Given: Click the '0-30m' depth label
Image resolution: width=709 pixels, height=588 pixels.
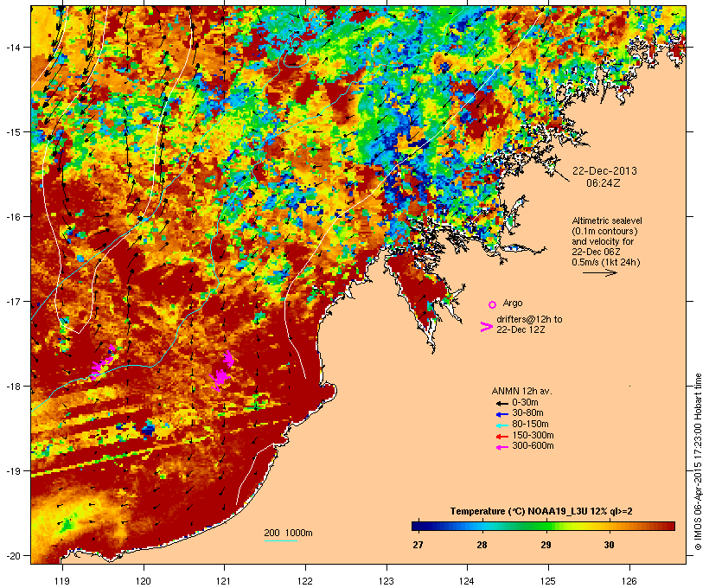Looking at the screenshot, I should [525, 403].
